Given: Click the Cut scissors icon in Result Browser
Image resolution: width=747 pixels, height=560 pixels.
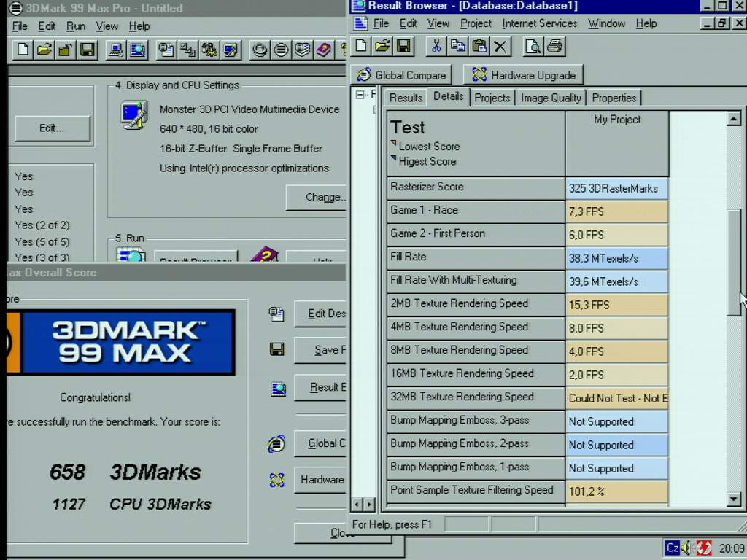Looking at the screenshot, I should point(436,46).
